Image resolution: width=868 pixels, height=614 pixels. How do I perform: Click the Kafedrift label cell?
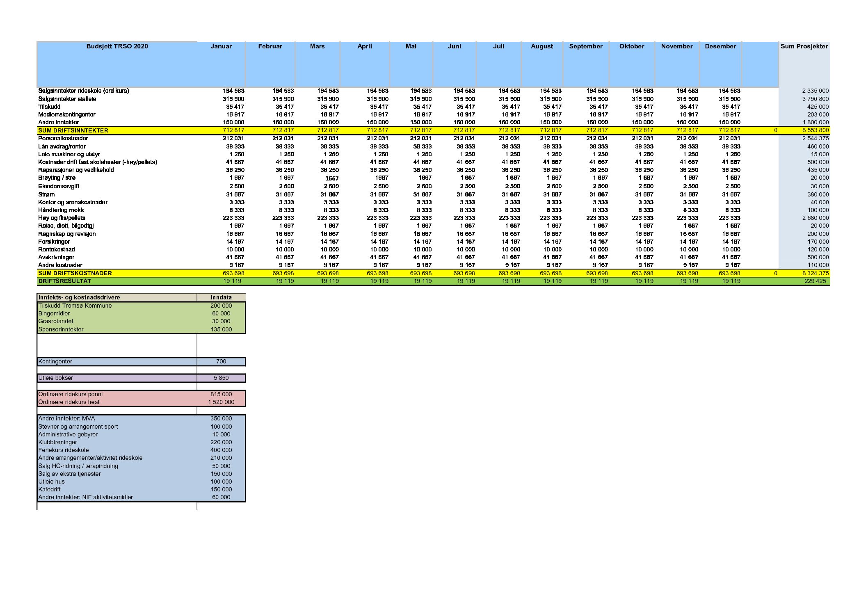click(x=50, y=489)
